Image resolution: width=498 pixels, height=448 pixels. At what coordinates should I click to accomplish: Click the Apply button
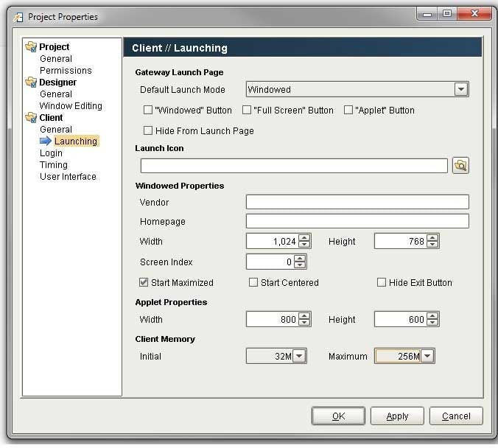click(x=397, y=416)
